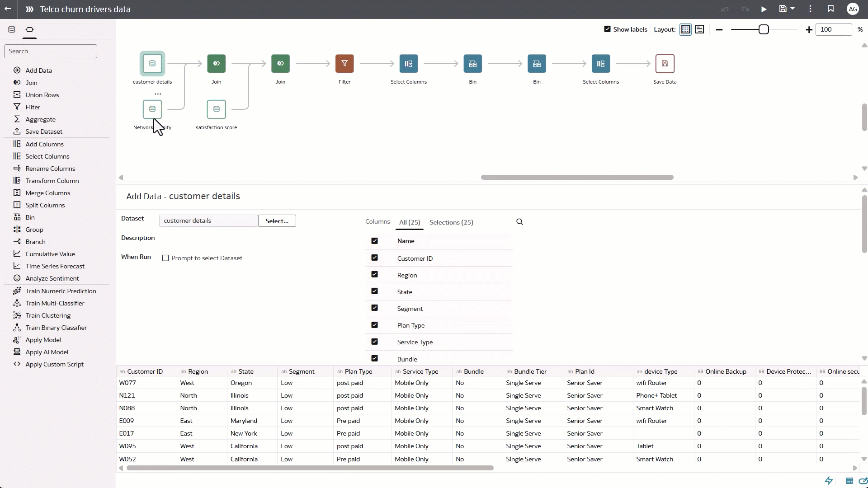Image resolution: width=868 pixels, height=488 pixels.
Task: Open the columns search magnifier icon
Action: pos(519,222)
